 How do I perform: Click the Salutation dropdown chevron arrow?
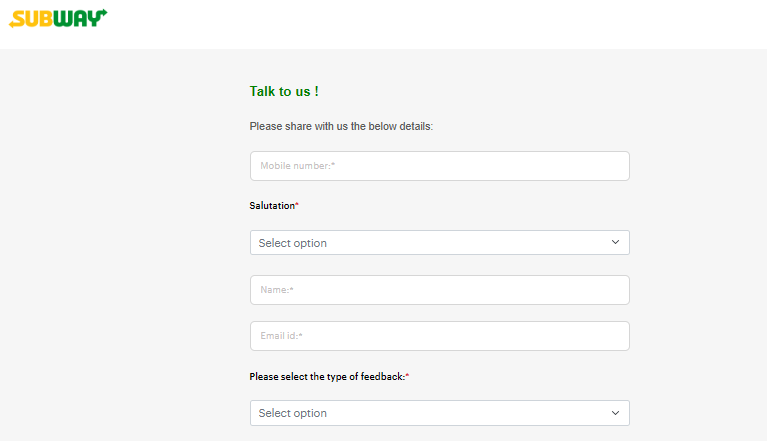pos(615,242)
